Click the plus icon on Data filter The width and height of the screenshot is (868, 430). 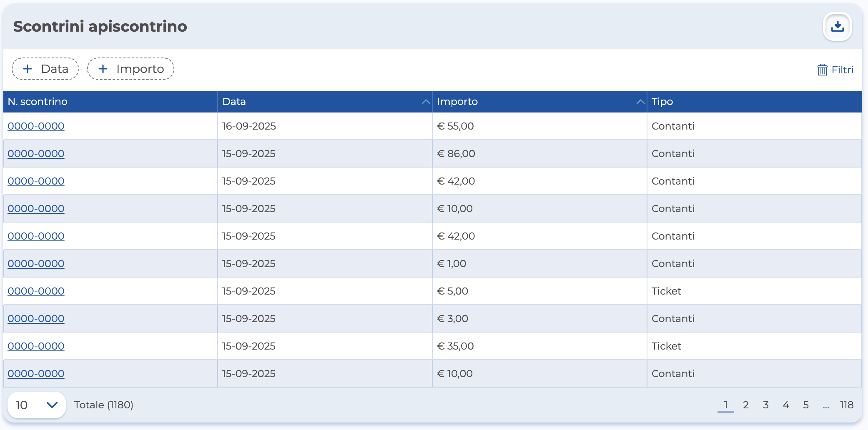click(28, 69)
